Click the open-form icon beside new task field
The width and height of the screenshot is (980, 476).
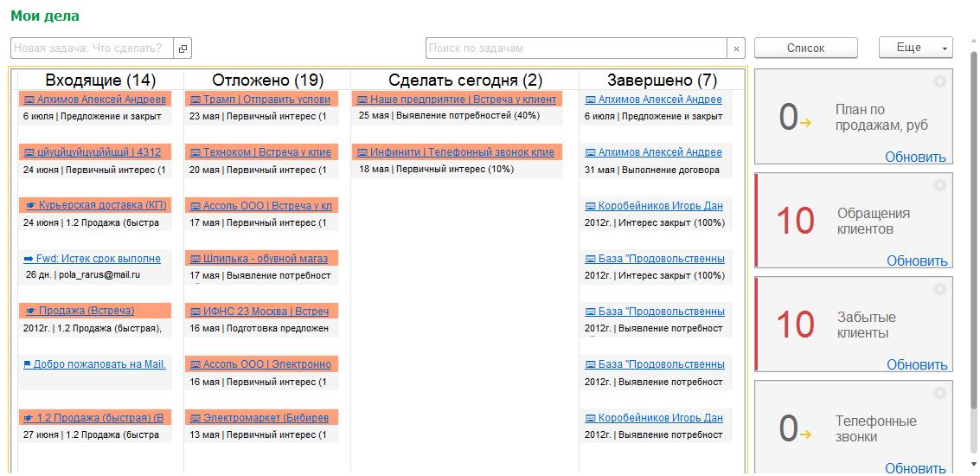[x=183, y=48]
